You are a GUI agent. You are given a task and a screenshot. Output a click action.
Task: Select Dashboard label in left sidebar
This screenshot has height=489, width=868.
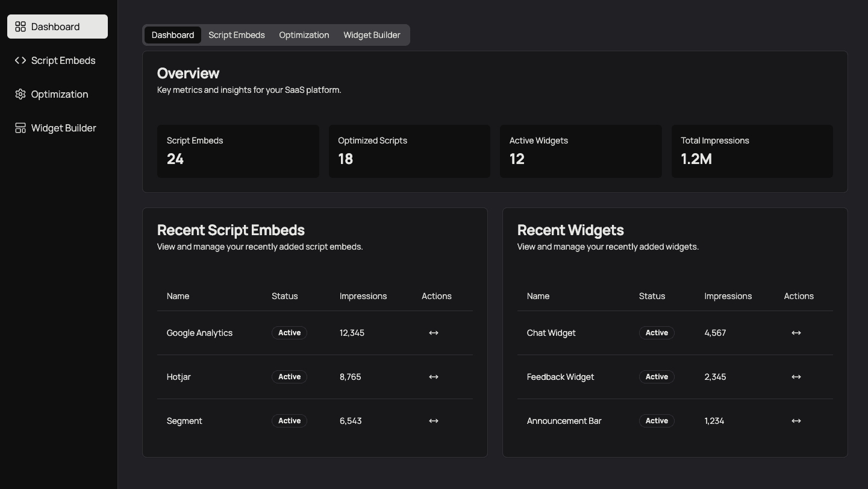55,27
